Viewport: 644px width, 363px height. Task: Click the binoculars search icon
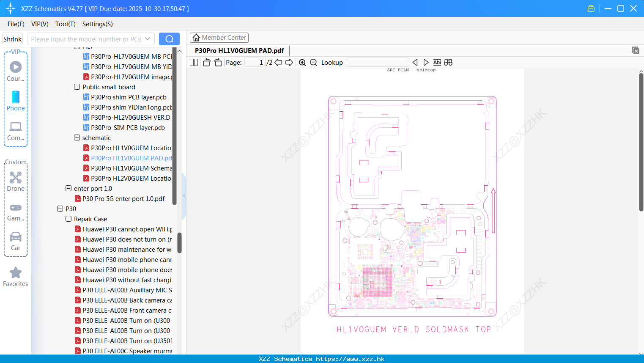448,62
